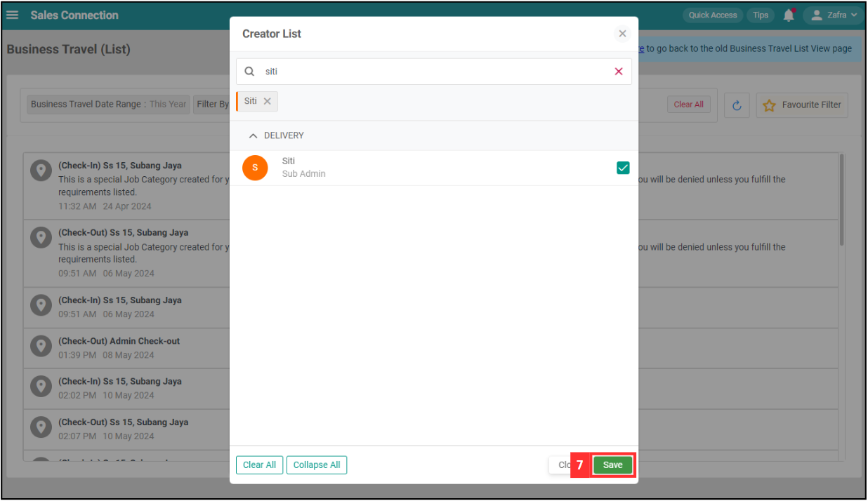This screenshot has width=868, height=501.
Task: Click the orange S avatar for Siti
Action: [255, 168]
